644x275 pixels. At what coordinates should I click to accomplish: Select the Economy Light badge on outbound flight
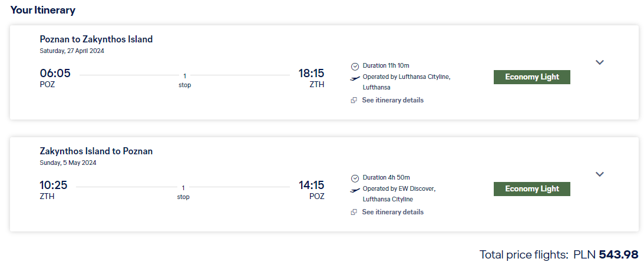(532, 77)
